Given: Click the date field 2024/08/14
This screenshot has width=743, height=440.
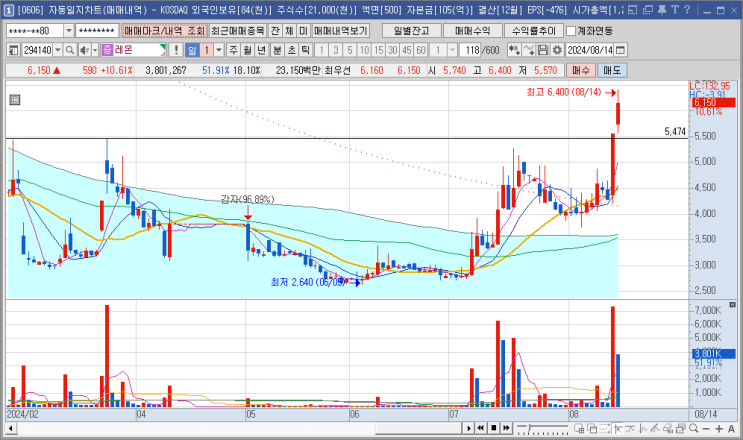Looking at the screenshot, I should point(590,50).
